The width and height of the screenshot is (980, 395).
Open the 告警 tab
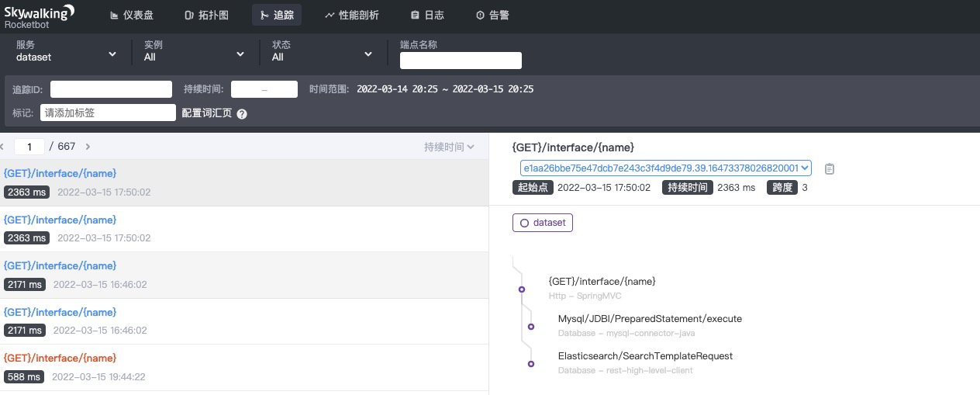[x=492, y=15]
